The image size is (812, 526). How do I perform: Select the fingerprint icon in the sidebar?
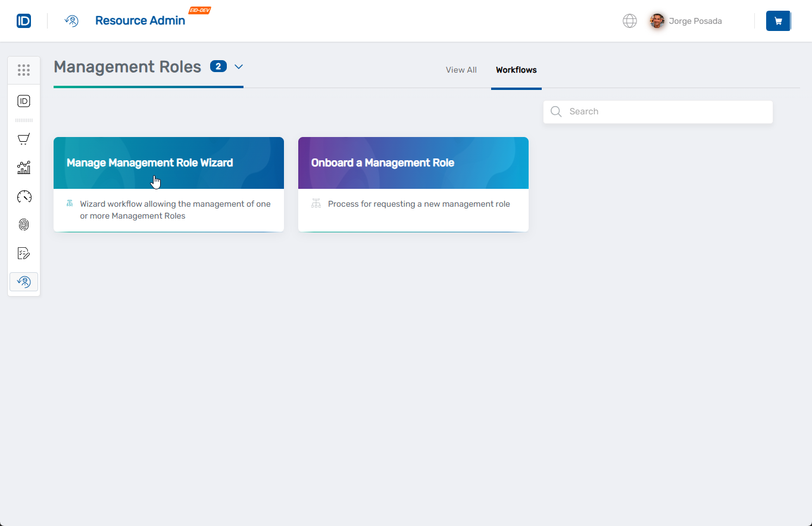pyautogui.click(x=24, y=225)
